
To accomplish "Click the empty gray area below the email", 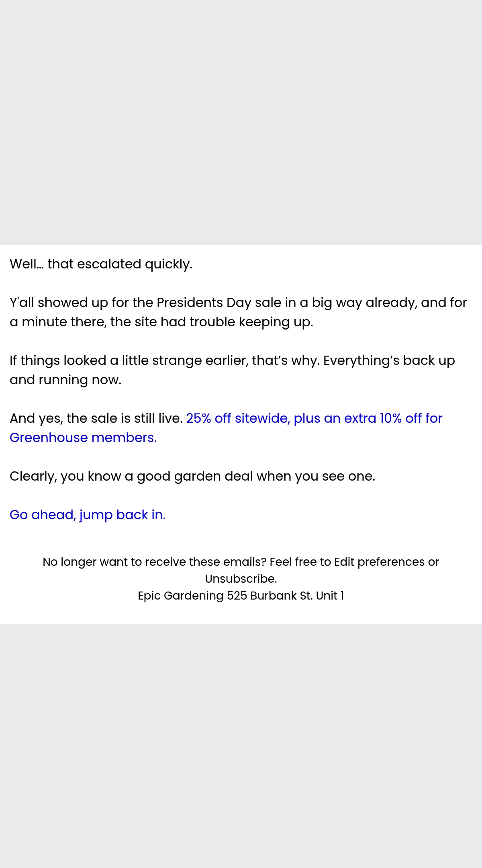I will pos(241,746).
